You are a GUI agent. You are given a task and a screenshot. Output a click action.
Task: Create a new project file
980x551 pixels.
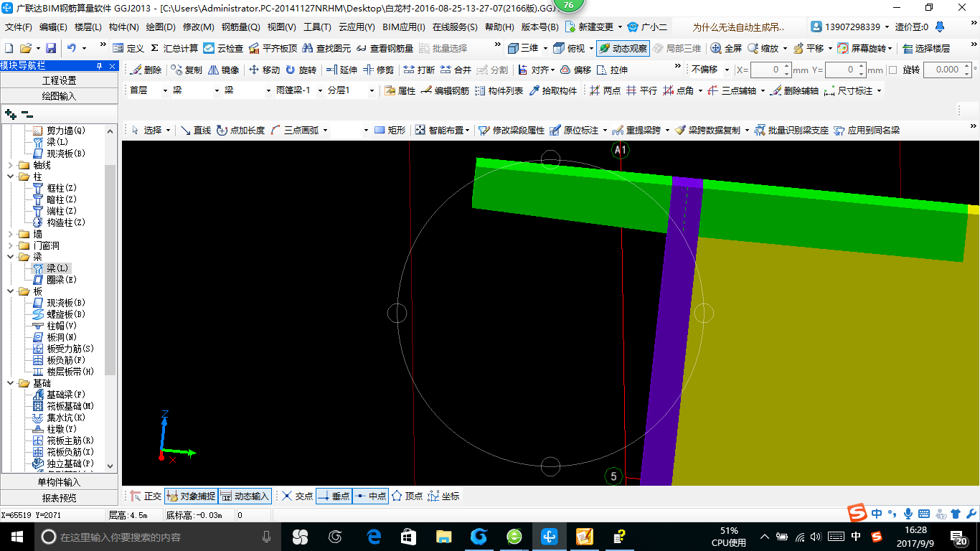tap(9, 48)
